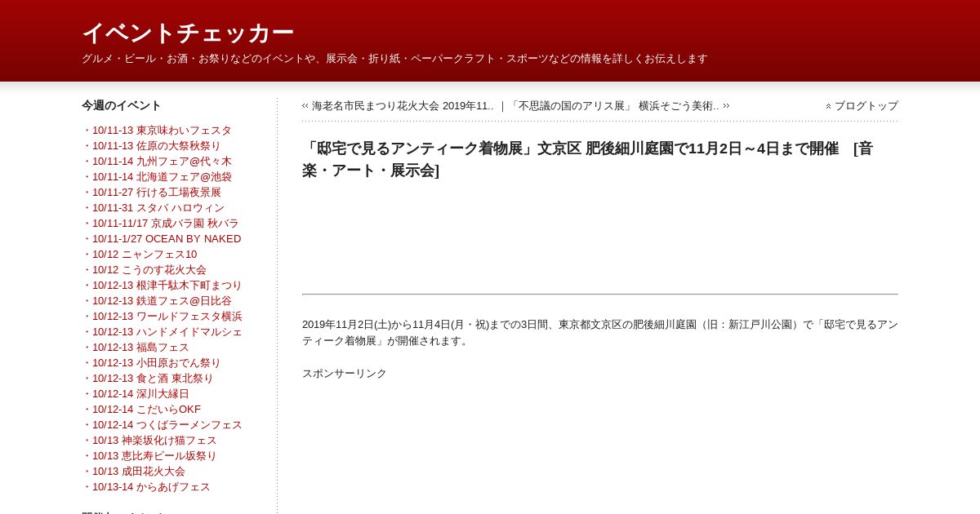Open 10/11-13 佐原の大祭秋祭り event
The height and width of the screenshot is (514, 980).
(x=157, y=146)
